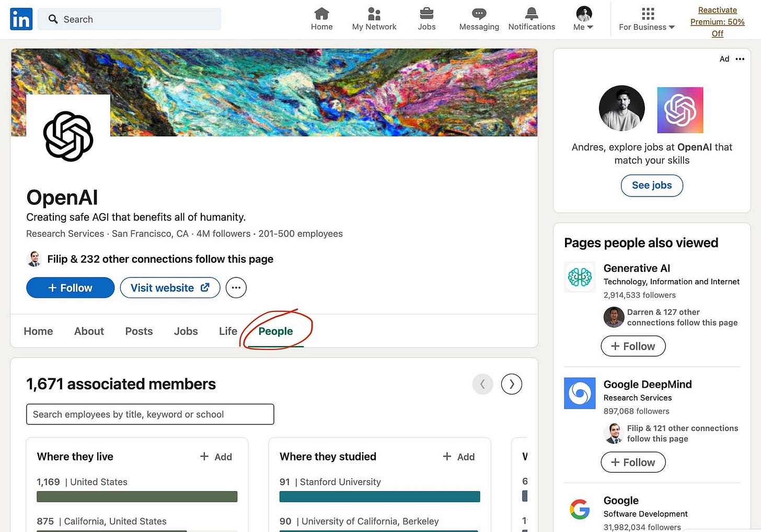Select the People tab
Screen dimensions: 761x532
(275, 331)
